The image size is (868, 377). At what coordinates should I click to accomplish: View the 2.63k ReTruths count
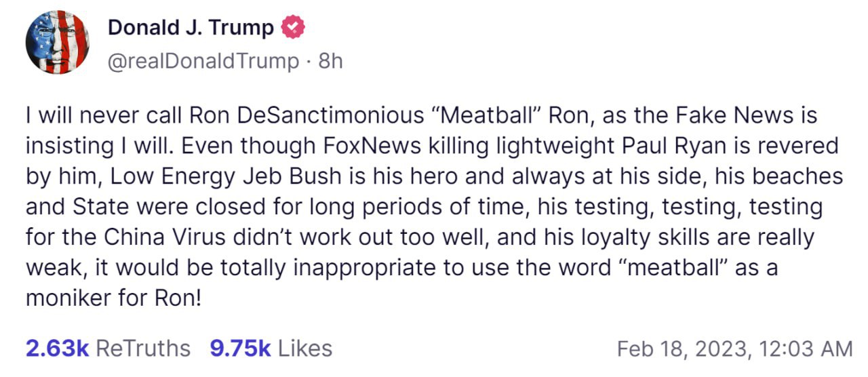click(x=57, y=348)
